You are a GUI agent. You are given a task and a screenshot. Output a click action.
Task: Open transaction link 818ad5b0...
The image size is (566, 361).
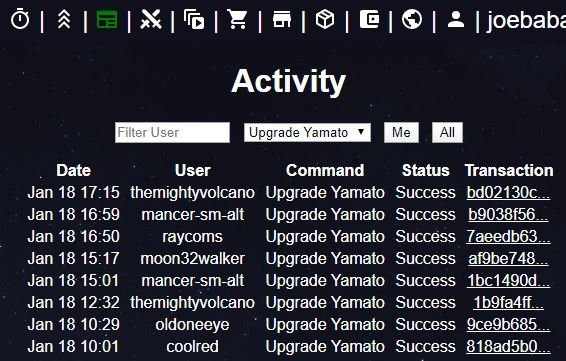508,347
